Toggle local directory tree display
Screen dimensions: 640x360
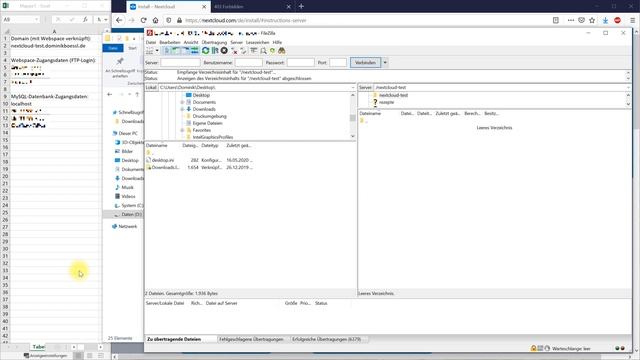pyautogui.click(x=176, y=51)
